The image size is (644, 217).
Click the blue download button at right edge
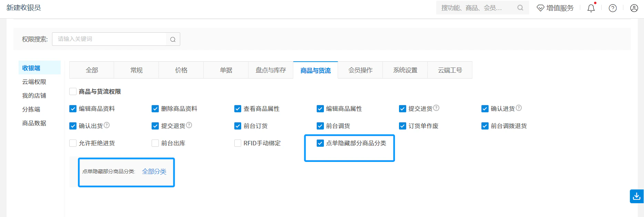point(636,196)
